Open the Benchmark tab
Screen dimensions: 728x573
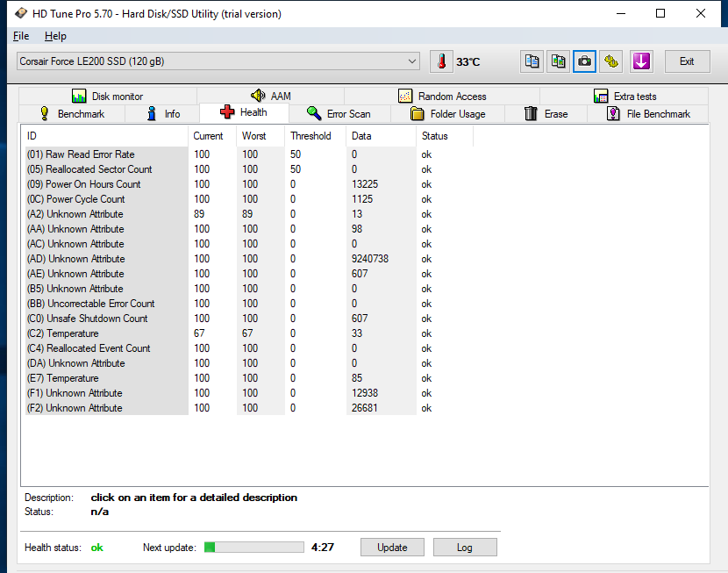coord(72,114)
